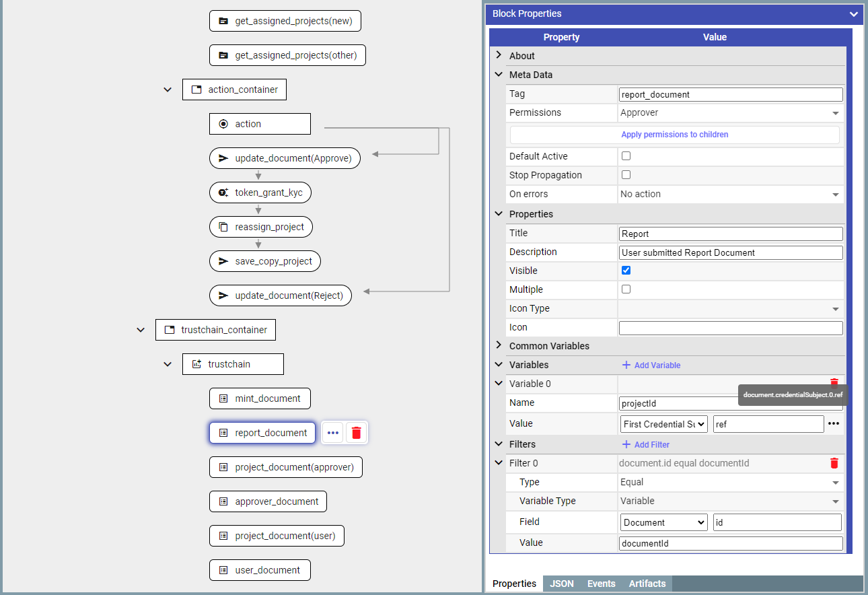Click the Add Variable link
Screen dimensions: 868x595
[x=651, y=365]
